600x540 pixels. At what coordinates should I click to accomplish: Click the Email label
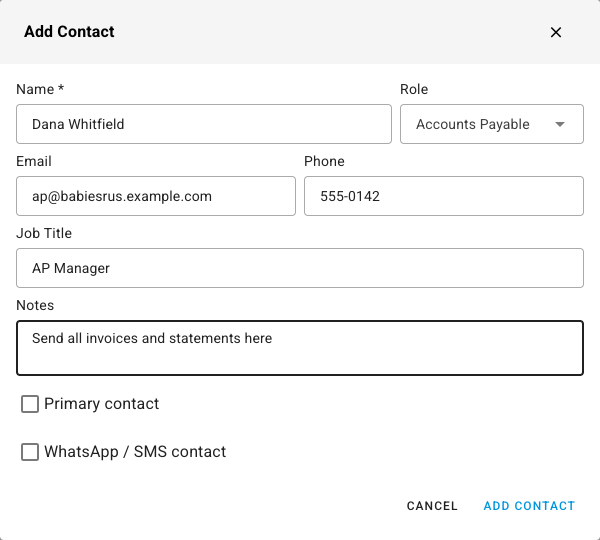click(x=34, y=161)
